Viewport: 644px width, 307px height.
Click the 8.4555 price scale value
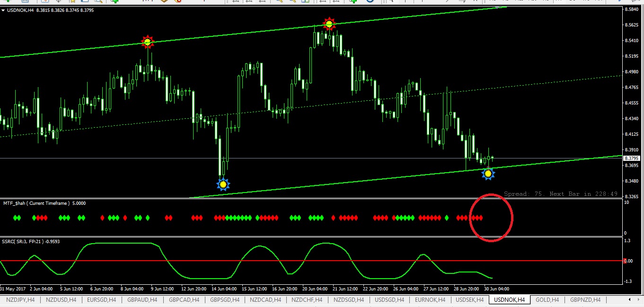pos(632,103)
